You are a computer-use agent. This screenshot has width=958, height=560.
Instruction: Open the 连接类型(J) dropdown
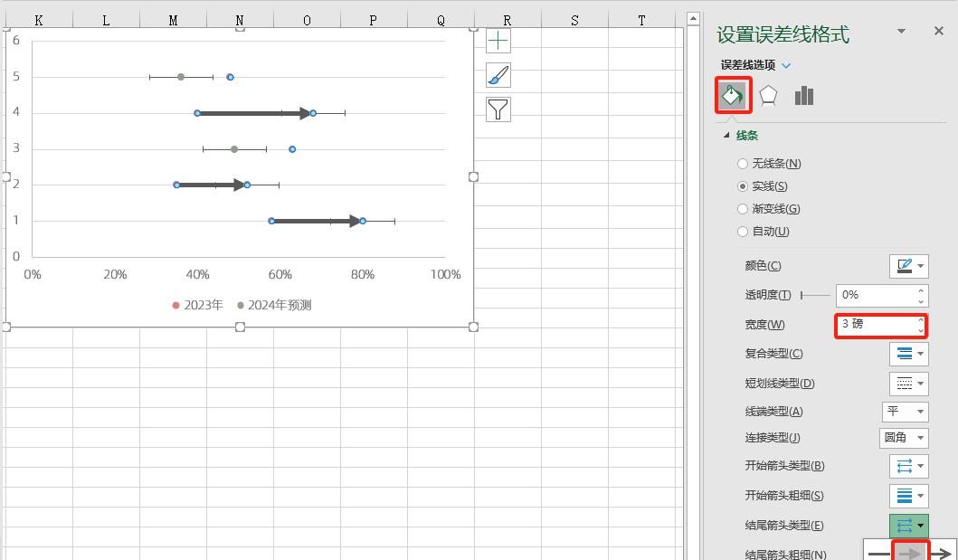(x=904, y=438)
